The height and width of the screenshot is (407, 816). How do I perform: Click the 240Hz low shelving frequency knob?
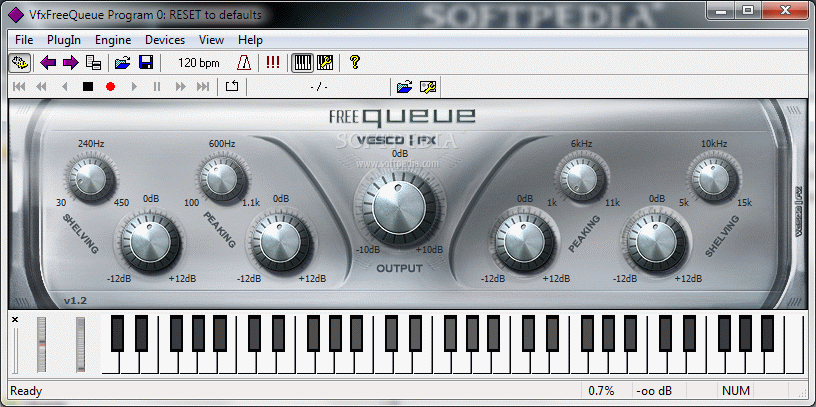91,179
